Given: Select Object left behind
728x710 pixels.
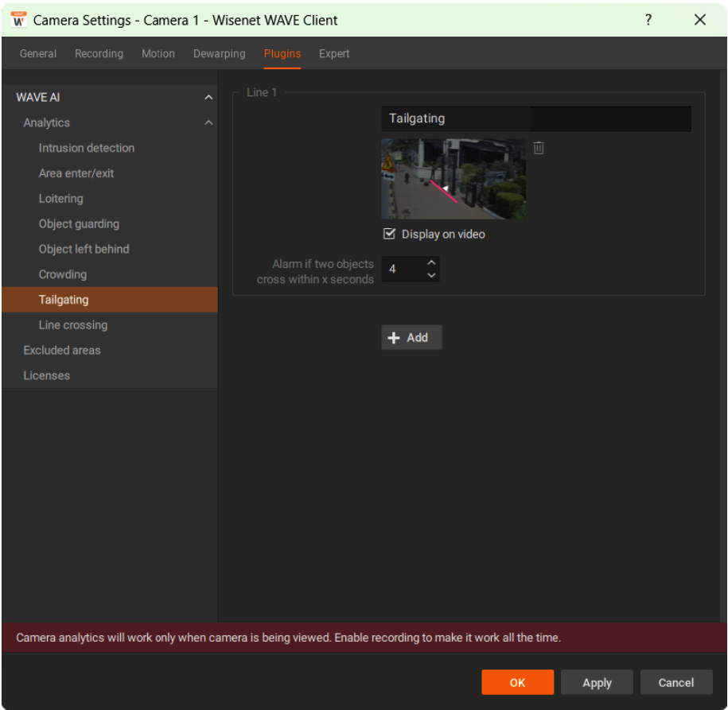Looking at the screenshot, I should 110,249.
